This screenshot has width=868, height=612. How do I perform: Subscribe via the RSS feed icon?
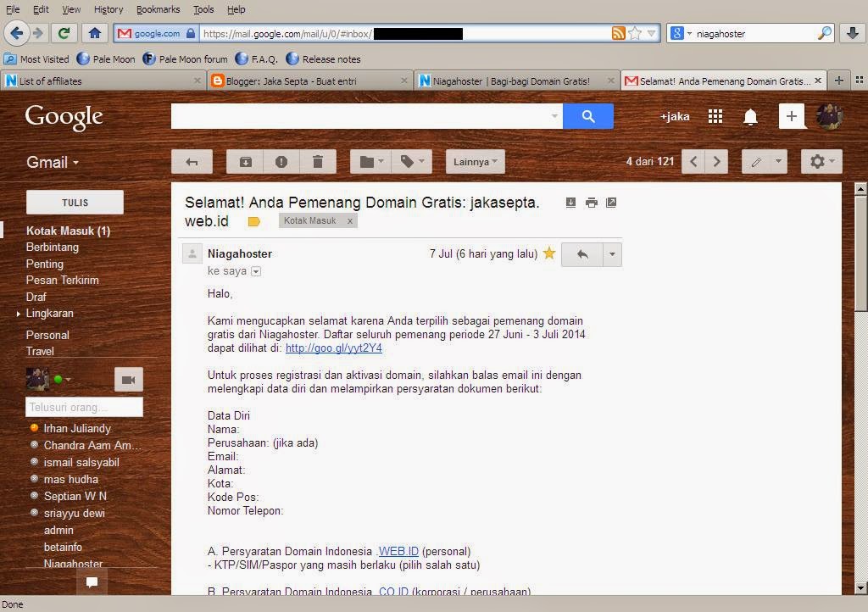pos(618,34)
